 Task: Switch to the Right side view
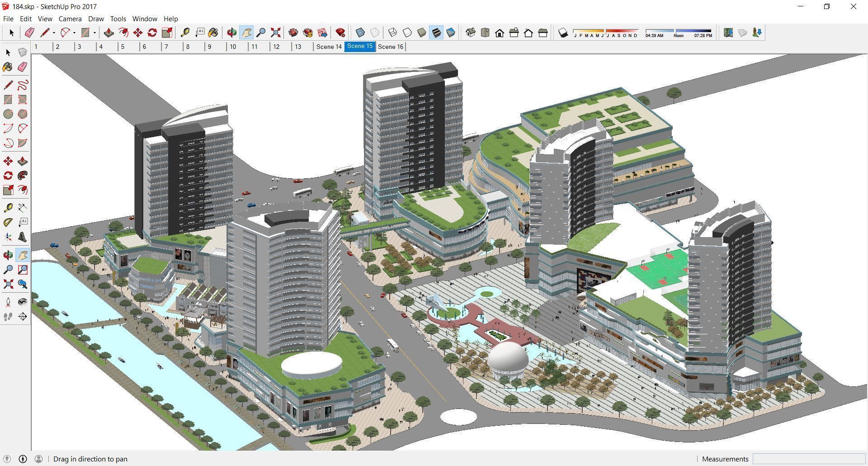pyautogui.click(x=514, y=33)
